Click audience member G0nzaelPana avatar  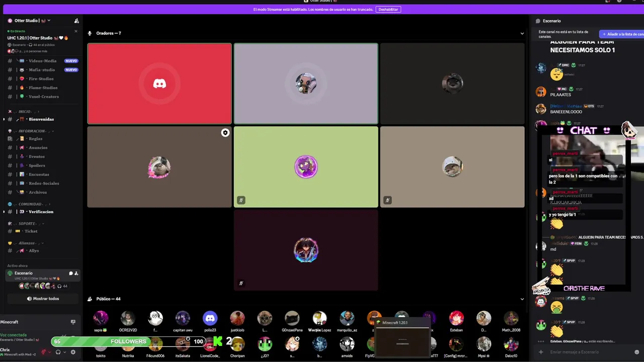point(292,318)
